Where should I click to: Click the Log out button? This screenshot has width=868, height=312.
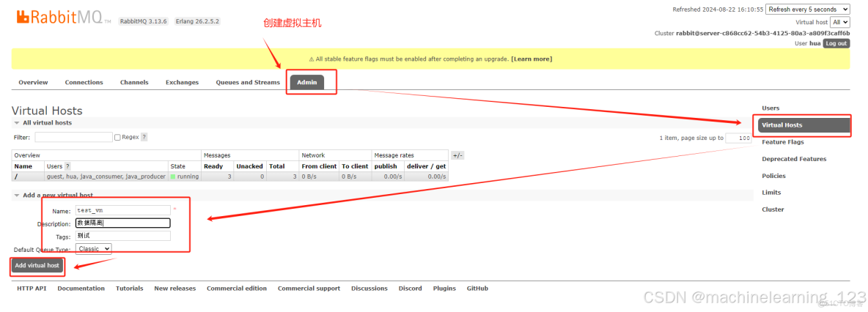coord(836,43)
